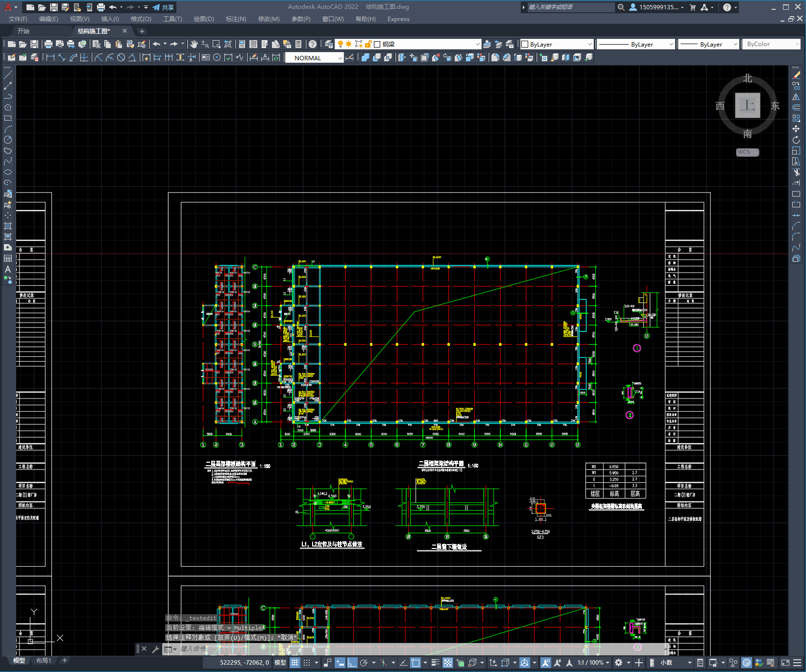Open the NORMAL dimension style dropdown
806x672 pixels.
click(315, 58)
